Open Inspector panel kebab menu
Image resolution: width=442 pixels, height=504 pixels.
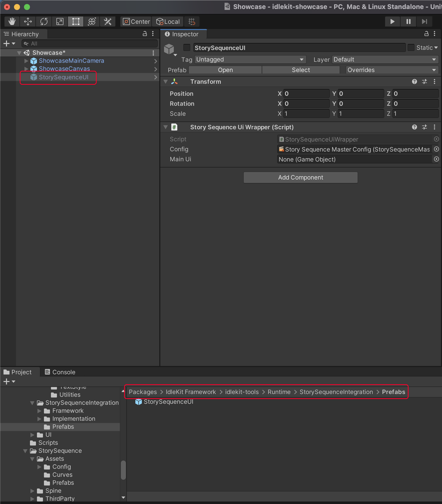(435, 34)
